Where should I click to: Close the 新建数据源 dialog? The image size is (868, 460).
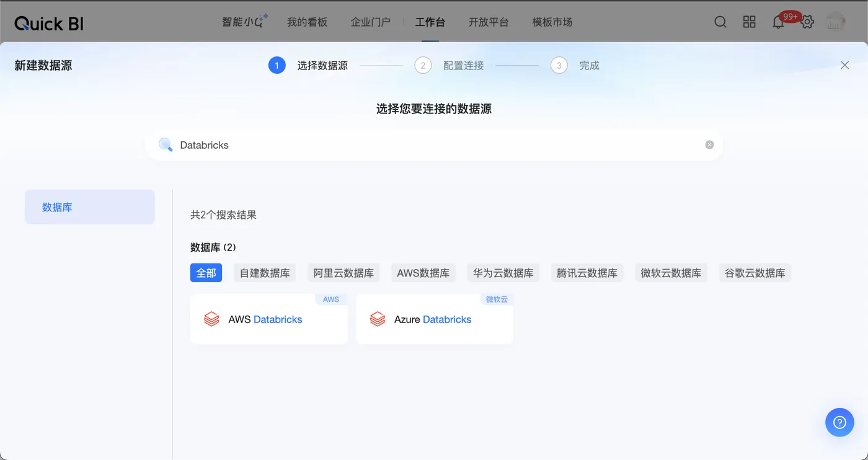click(844, 65)
